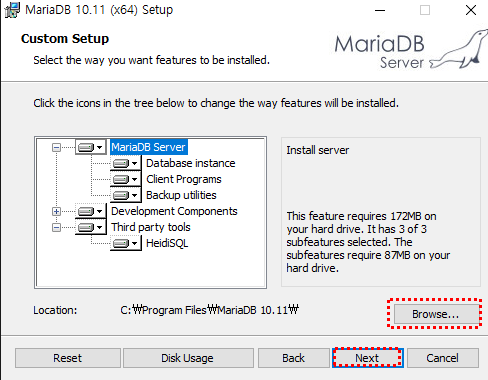The image size is (488, 380).
Task: Open the MariaDB Server feature install dropdown
Action: coord(91,147)
